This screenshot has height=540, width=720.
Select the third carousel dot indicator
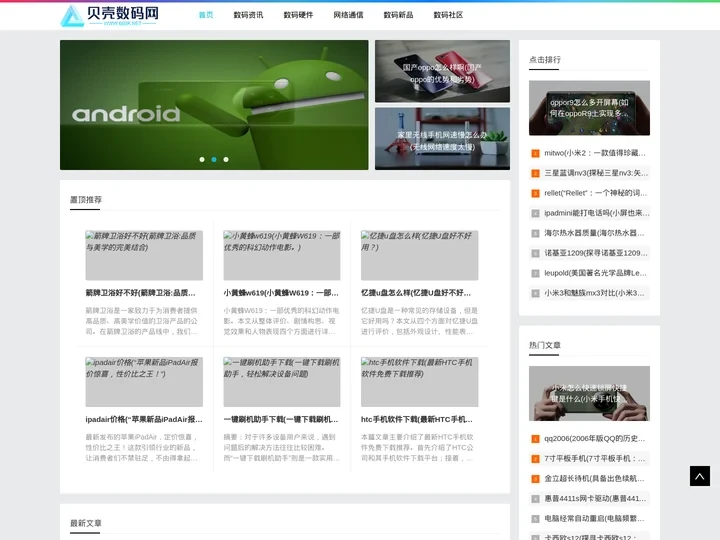226,159
